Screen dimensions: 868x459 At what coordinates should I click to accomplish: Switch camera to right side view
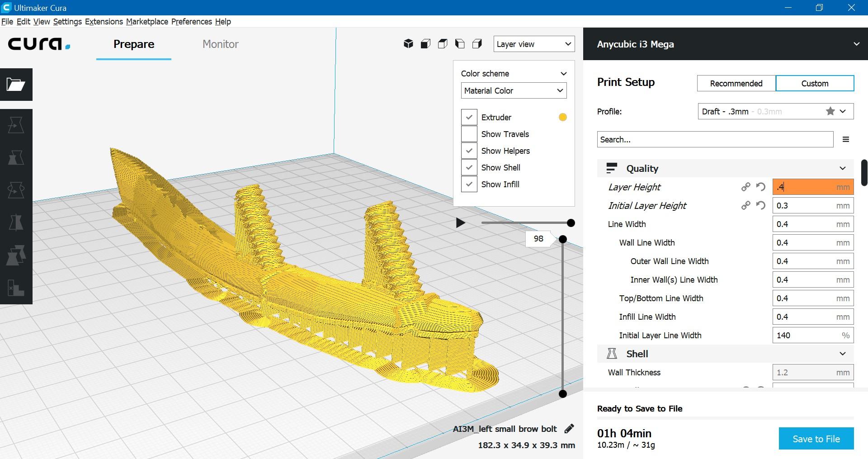pyautogui.click(x=477, y=44)
